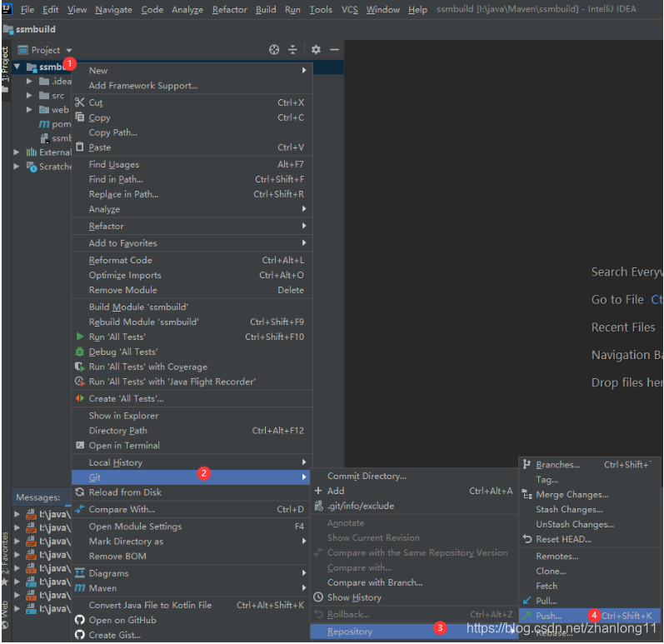The width and height of the screenshot is (664, 644).
Task: Expand External Libraries node
Action: [x=16, y=152]
